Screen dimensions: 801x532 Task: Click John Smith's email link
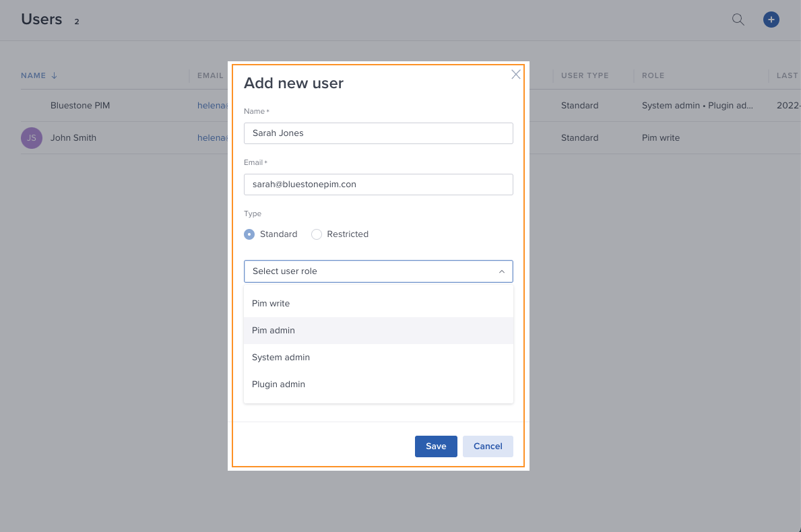[212, 138]
